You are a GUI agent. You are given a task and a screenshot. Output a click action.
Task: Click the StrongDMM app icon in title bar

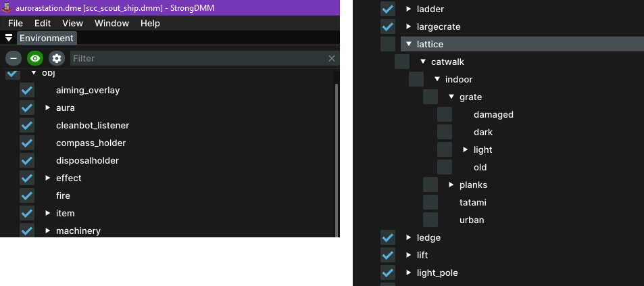7,7
